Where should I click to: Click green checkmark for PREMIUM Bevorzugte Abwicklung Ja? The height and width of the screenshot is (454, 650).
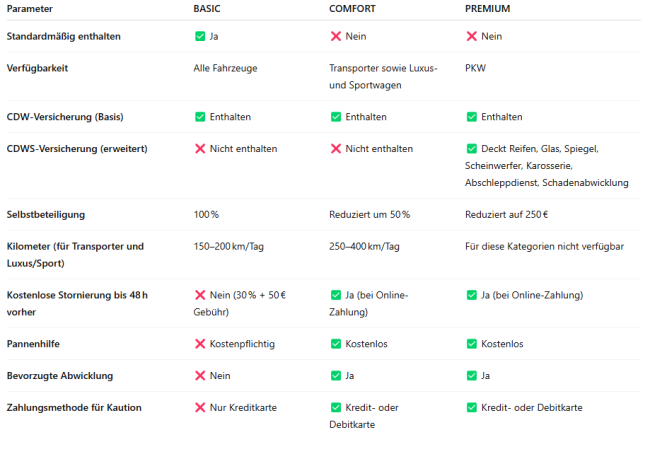(471, 376)
